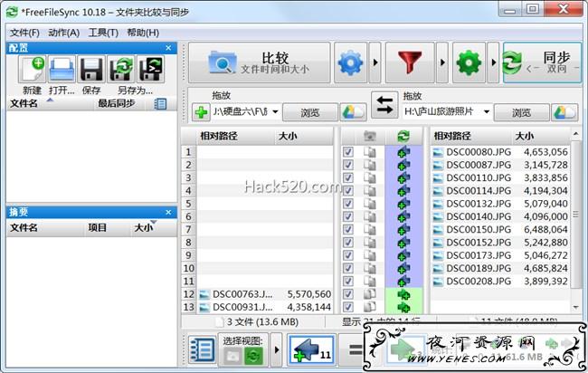Uncheck row 13 checkbox

tap(348, 307)
